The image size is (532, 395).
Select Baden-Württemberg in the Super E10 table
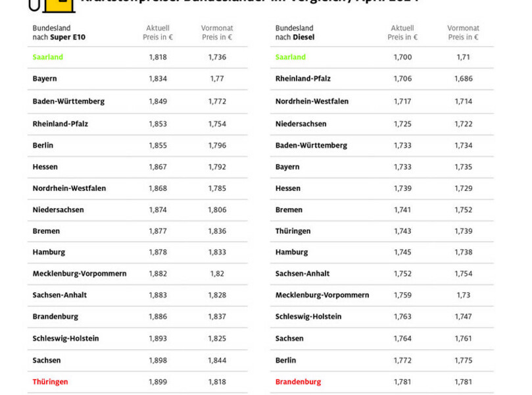pos(68,101)
